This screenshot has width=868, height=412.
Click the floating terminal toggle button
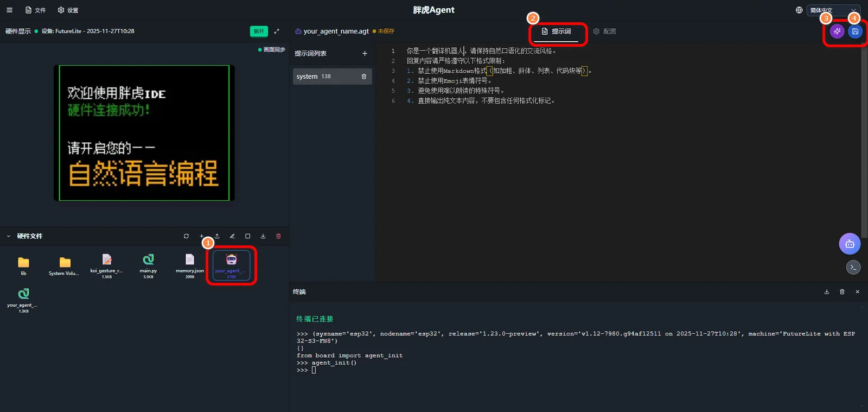[853, 267]
